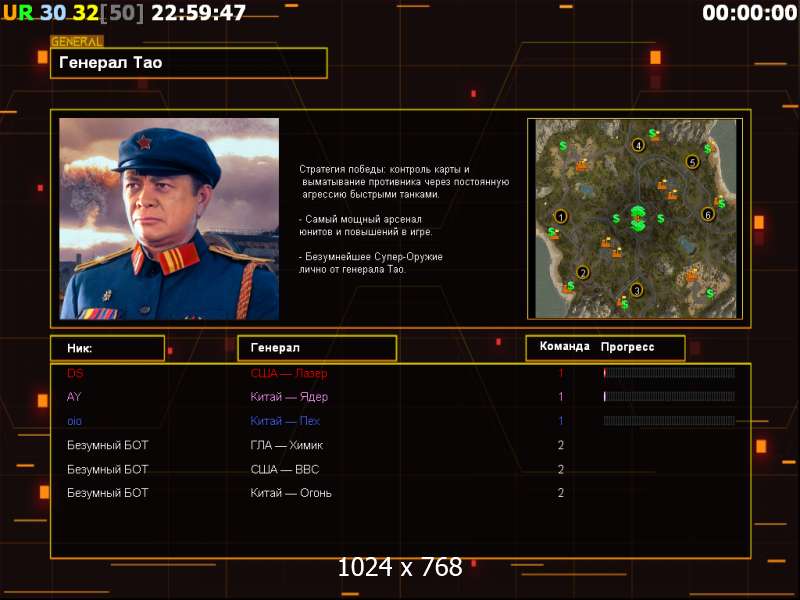Click DS player's loading progress bar
This screenshot has height=600, width=800.
[x=669, y=373]
